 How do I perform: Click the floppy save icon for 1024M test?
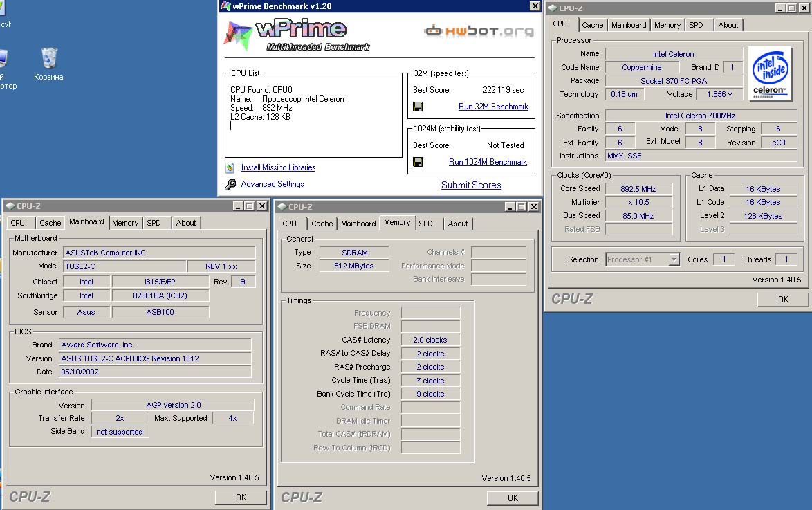417,162
